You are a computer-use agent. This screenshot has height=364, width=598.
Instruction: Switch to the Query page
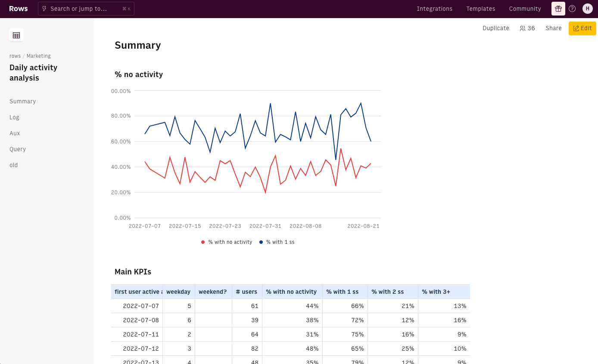[x=18, y=149]
